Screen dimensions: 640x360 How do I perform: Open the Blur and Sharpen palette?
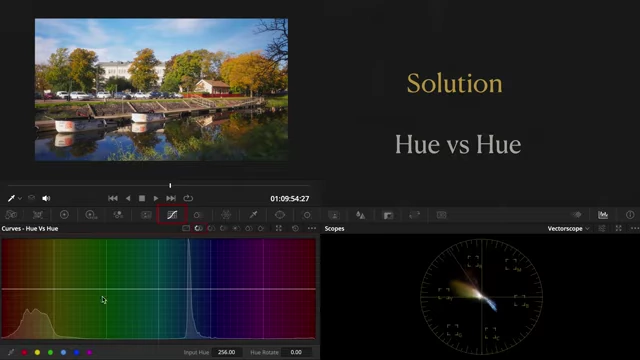click(x=360, y=215)
